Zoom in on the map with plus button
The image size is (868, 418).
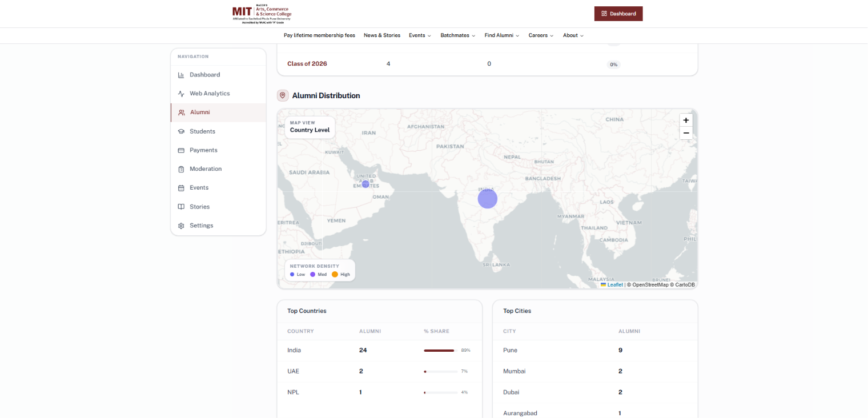point(686,120)
